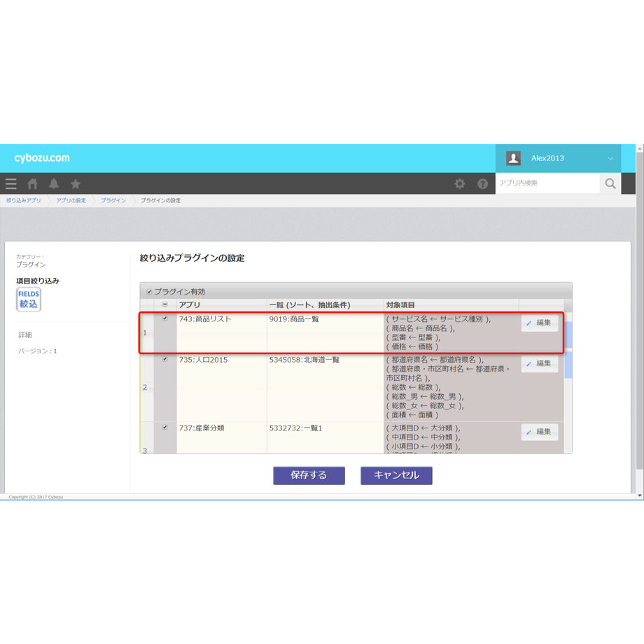Click the search magnifier icon
Screen dimensions: 644x644
610,183
